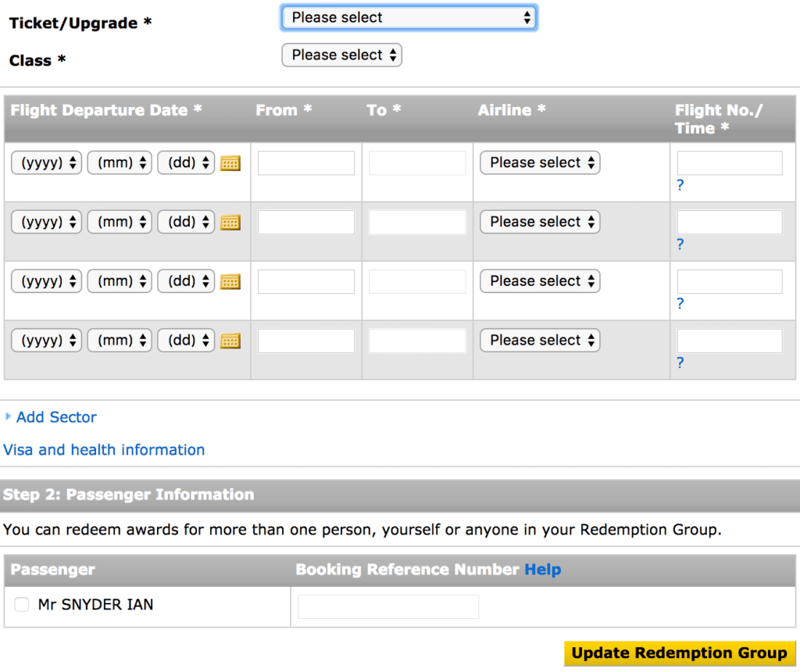This screenshot has width=800, height=672.
Task: Open calendar picker in fourth flight row
Action: point(230,341)
